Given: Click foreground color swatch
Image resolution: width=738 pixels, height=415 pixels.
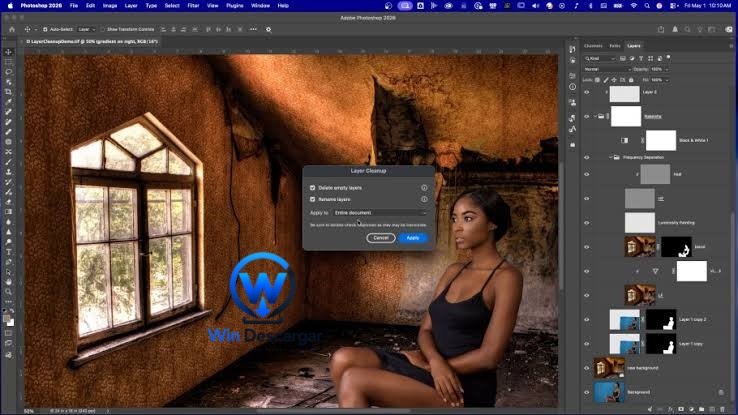Looking at the screenshot, I should [6, 319].
